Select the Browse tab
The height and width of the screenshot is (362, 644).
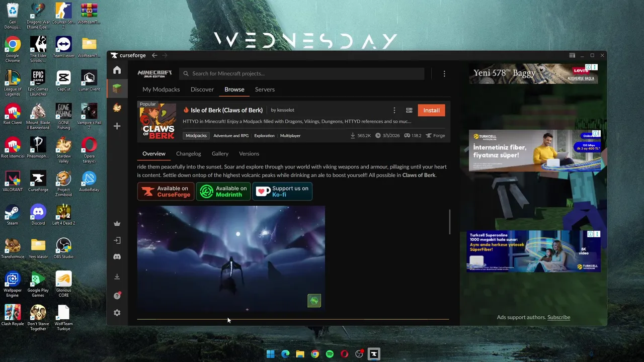[x=234, y=89]
